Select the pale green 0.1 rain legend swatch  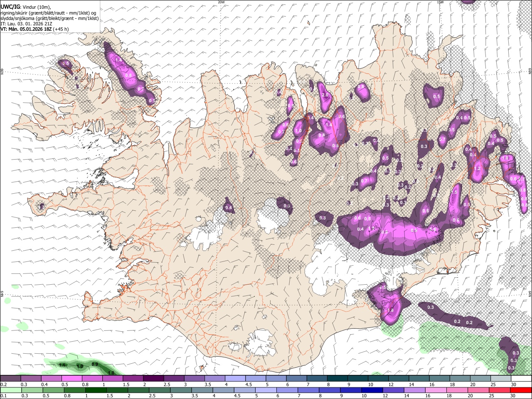point(10,390)
